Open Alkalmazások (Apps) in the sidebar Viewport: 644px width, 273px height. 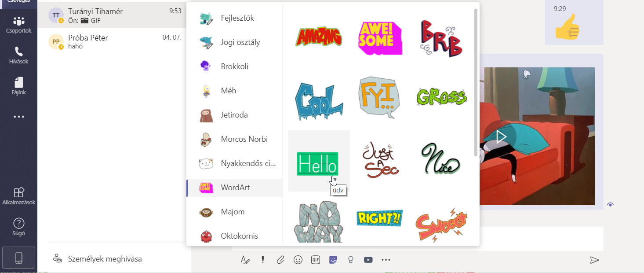point(18,196)
